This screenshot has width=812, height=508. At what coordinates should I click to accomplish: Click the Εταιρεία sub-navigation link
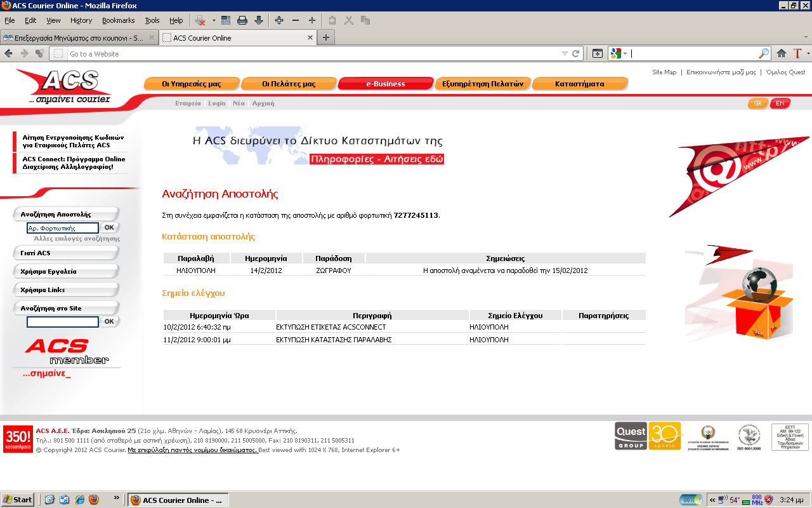(x=188, y=103)
